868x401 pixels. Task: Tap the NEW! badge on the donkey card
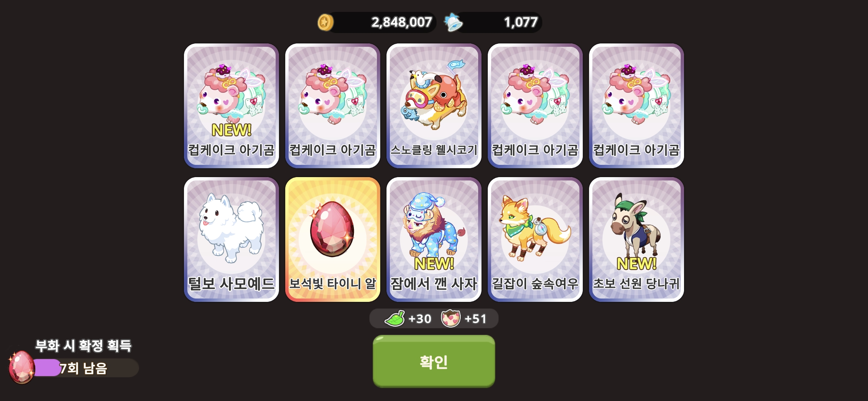click(636, 264)
